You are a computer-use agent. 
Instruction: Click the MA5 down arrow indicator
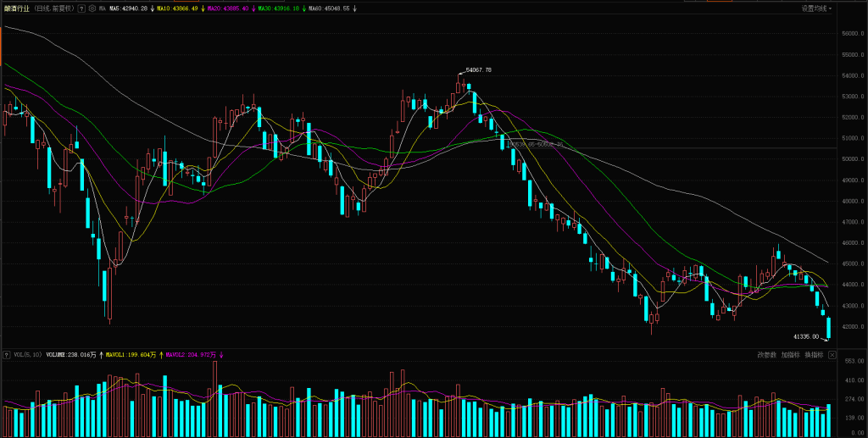[150, 8]
